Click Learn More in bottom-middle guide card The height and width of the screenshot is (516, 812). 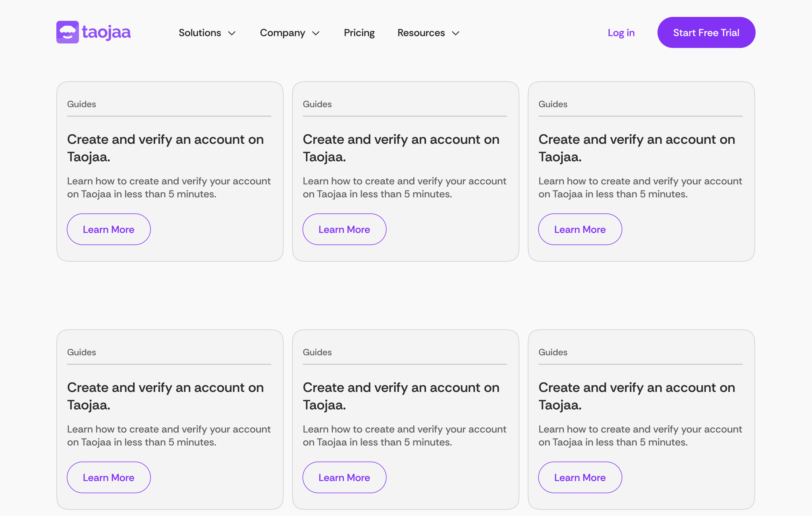pyautogui.click(x=344, y=477)
